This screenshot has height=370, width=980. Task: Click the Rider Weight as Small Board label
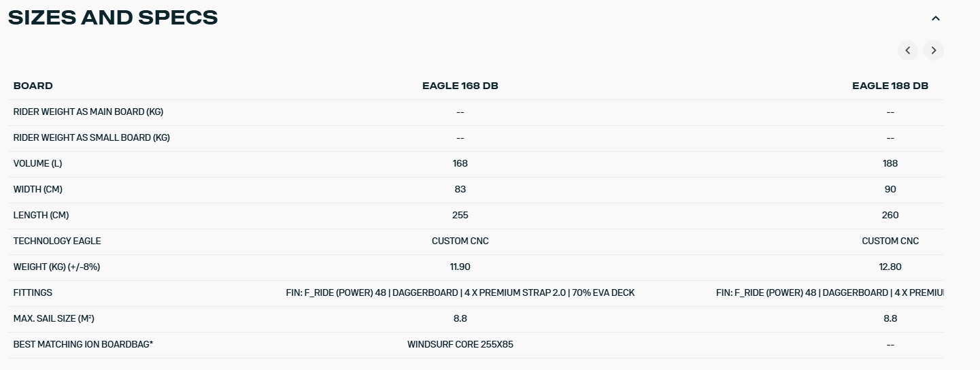pos(91,137)
